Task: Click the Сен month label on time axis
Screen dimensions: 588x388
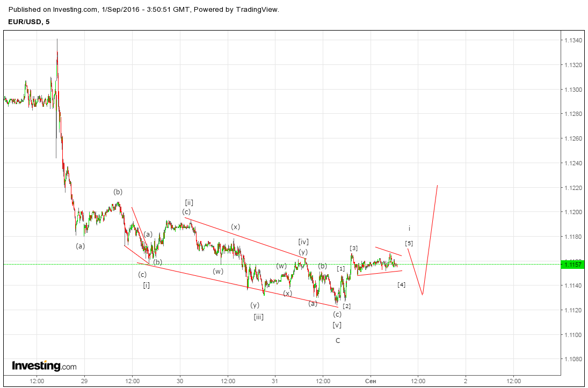Action: pyautogui.click(x=371, y=381)
